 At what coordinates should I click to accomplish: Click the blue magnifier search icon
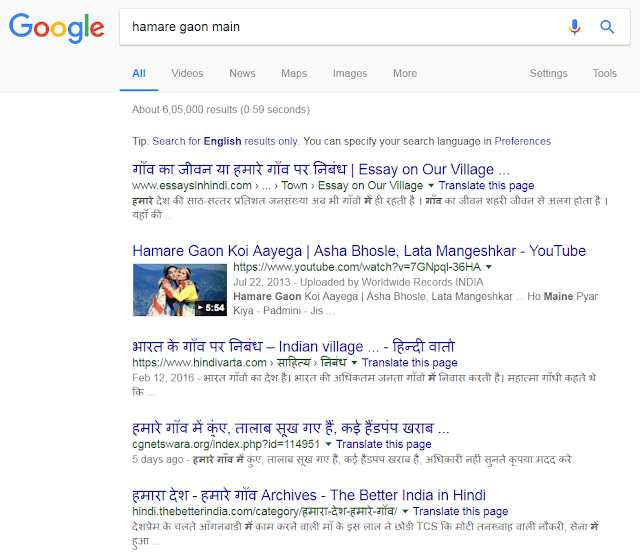pos(607,27)
